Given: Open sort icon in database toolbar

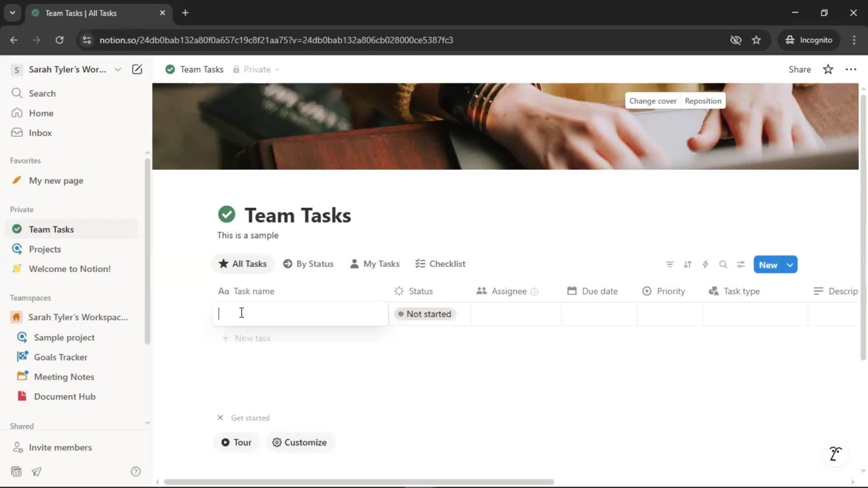Looking at the screenshot, I should 688,265.
